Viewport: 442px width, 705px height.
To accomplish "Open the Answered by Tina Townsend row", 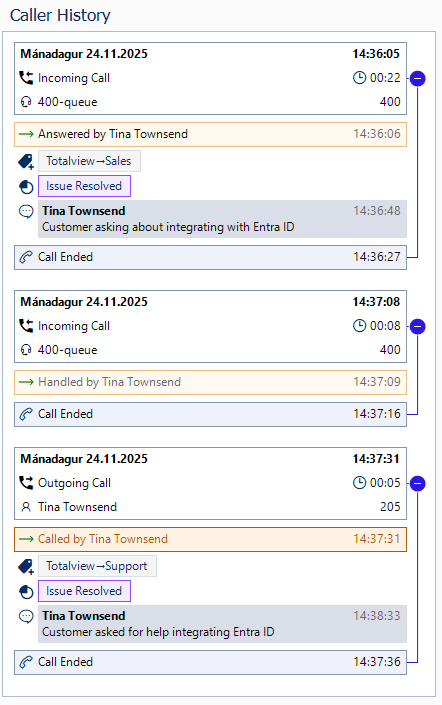I will 210,134.
